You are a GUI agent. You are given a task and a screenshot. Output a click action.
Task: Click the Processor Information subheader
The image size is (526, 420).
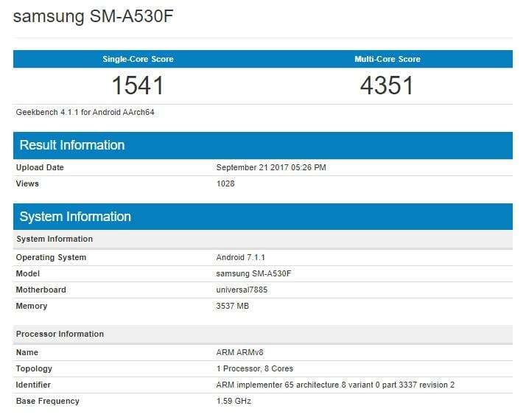tap(60, 335)
